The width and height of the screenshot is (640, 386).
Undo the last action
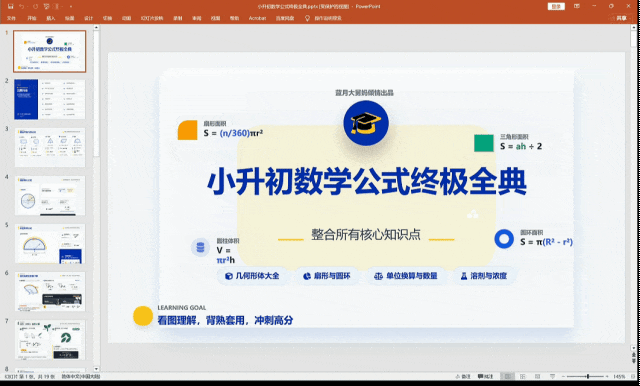pyautogui.click(x=22, y=7)
